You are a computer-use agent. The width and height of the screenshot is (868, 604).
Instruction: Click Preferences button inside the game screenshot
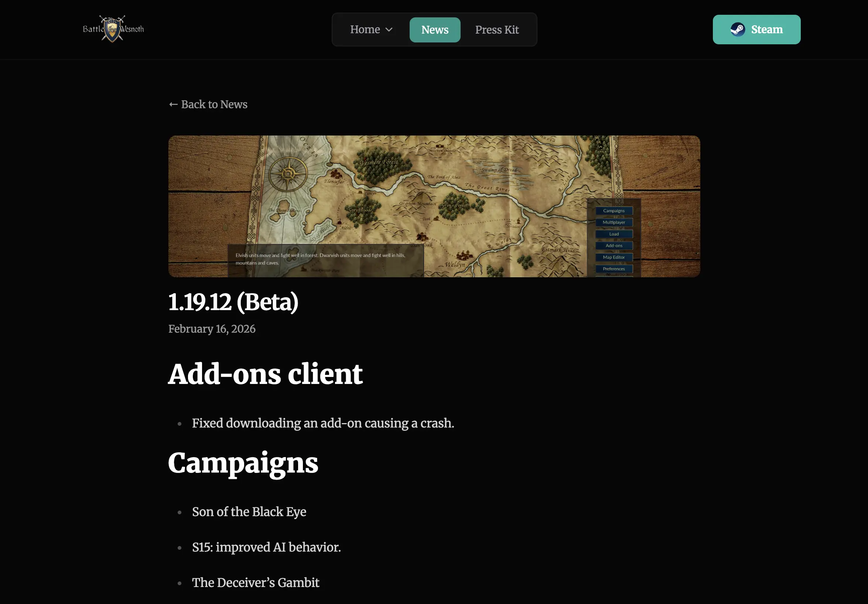tap(614, 269)
